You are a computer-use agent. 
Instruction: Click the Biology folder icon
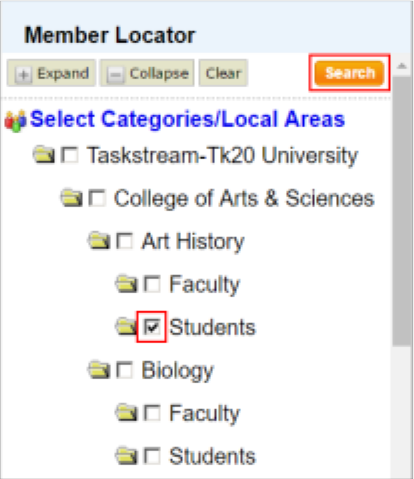[99, 370]
